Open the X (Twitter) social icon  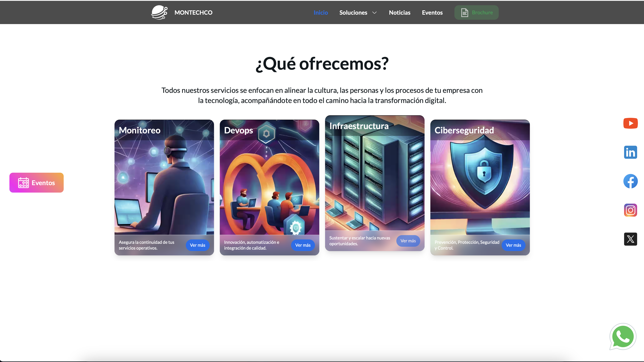[630, 239]
